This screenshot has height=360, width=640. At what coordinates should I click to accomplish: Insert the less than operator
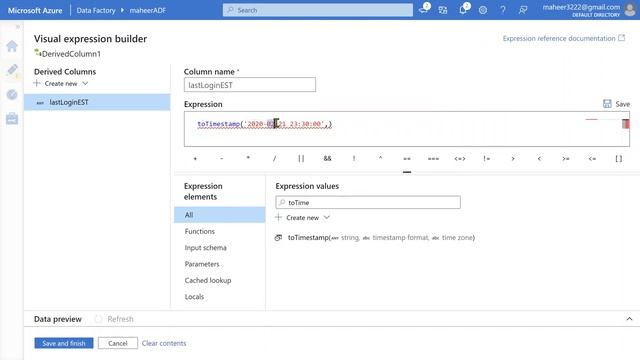click(x=539, y=158)
